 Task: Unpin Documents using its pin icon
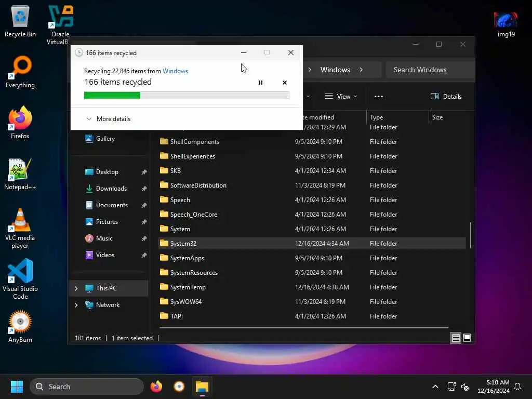pos(144,205)
